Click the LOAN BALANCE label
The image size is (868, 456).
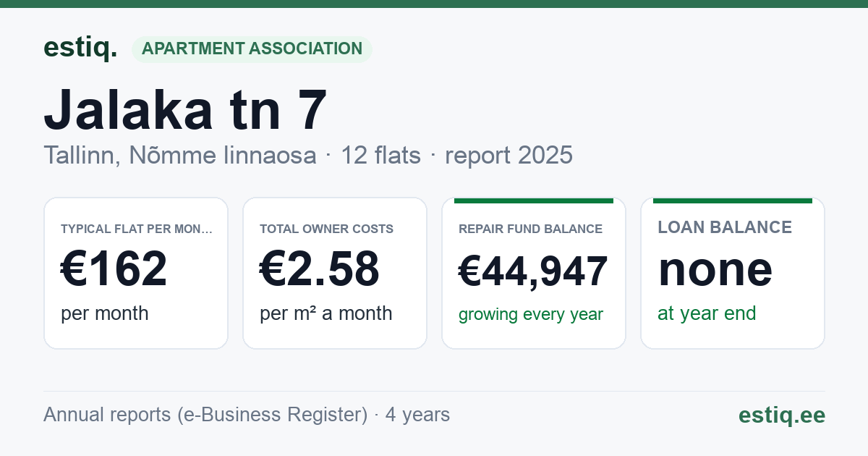(x=725, y=227)
